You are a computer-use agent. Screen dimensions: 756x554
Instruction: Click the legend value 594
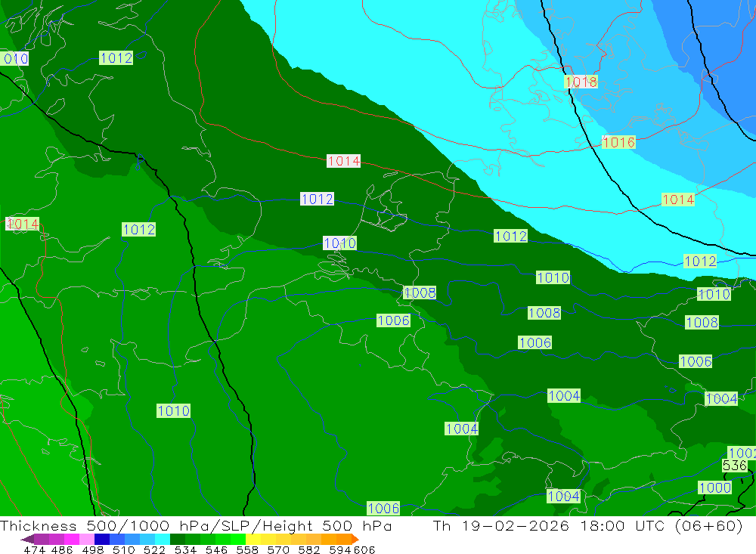(339, 549)
